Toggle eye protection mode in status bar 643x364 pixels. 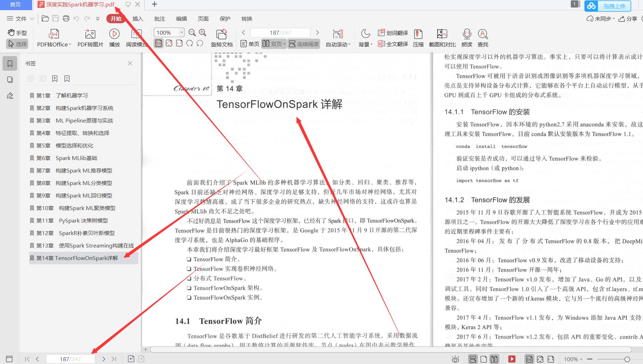point(455,359)
